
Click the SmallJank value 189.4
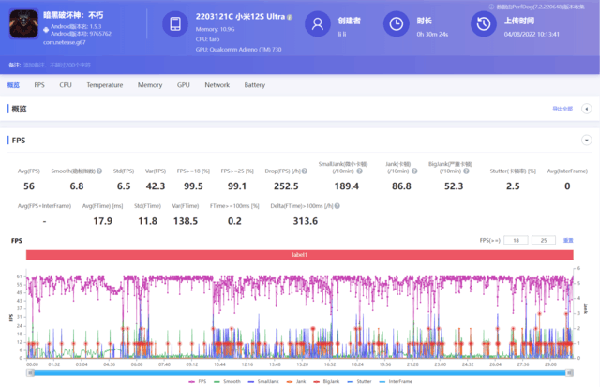coord(347,186)
